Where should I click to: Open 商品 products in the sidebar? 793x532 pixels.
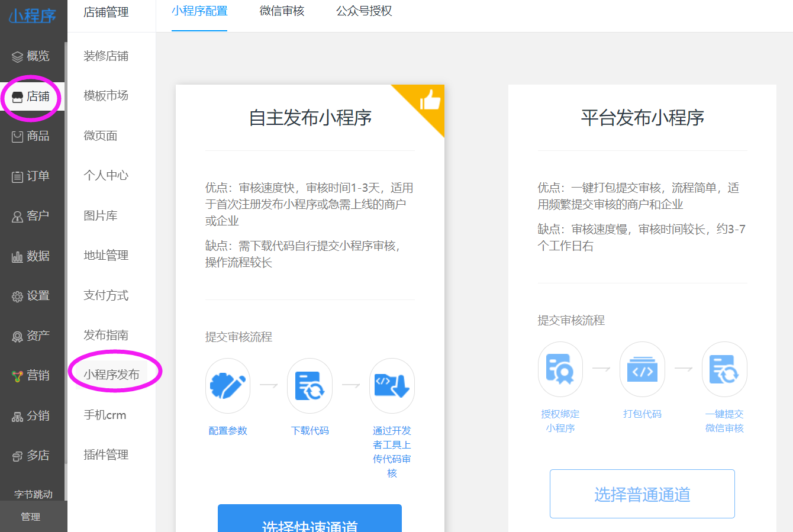coord(31,136)
